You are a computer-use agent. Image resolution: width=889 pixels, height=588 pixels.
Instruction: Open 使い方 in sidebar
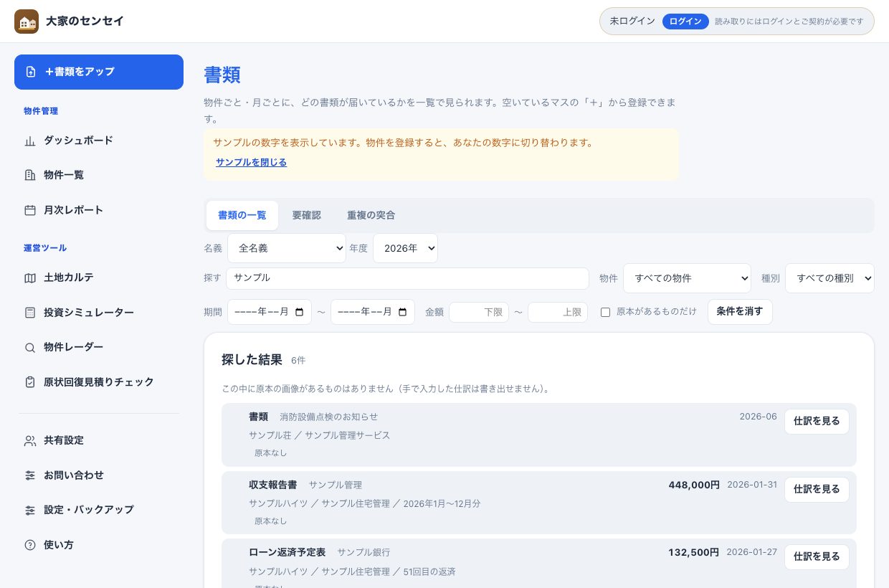[x=99, y=545]
